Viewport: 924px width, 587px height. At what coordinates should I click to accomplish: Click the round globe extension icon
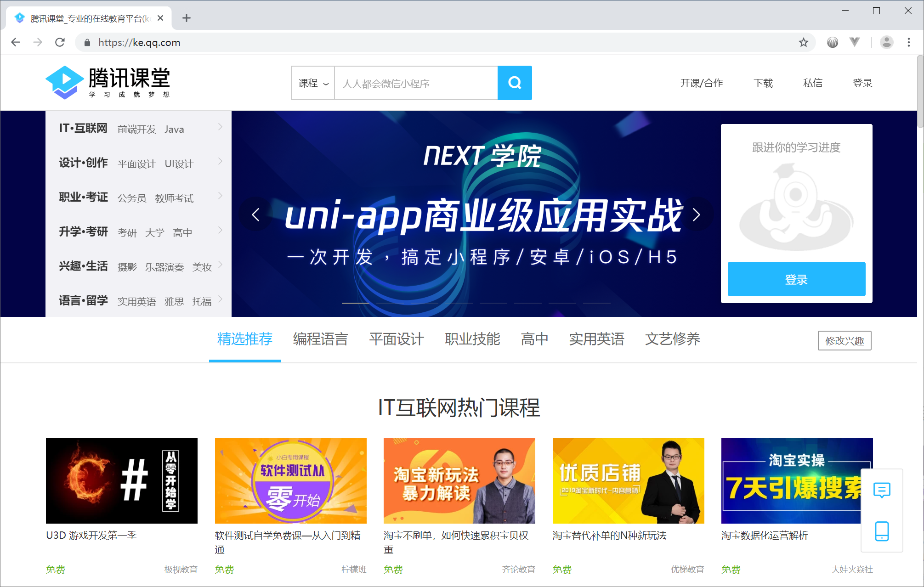tap(833, 42)
